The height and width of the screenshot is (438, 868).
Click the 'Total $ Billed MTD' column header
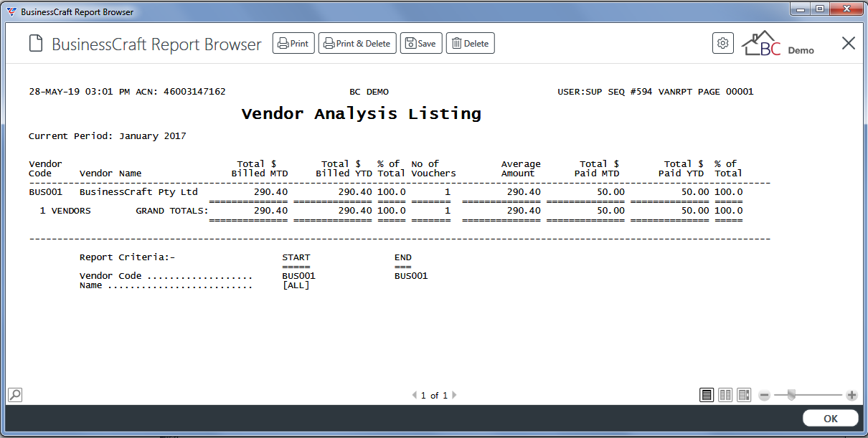pyautogui.click(x=260, y=168)
